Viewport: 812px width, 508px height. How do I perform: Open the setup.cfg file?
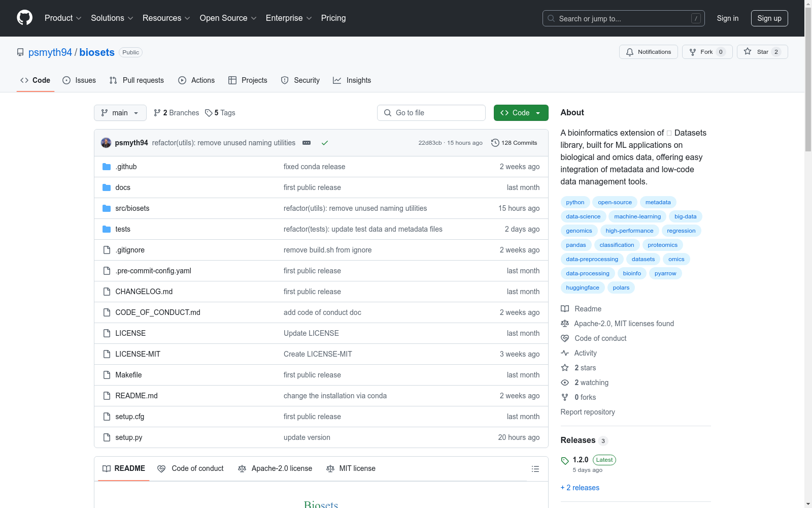click(130, 417)
